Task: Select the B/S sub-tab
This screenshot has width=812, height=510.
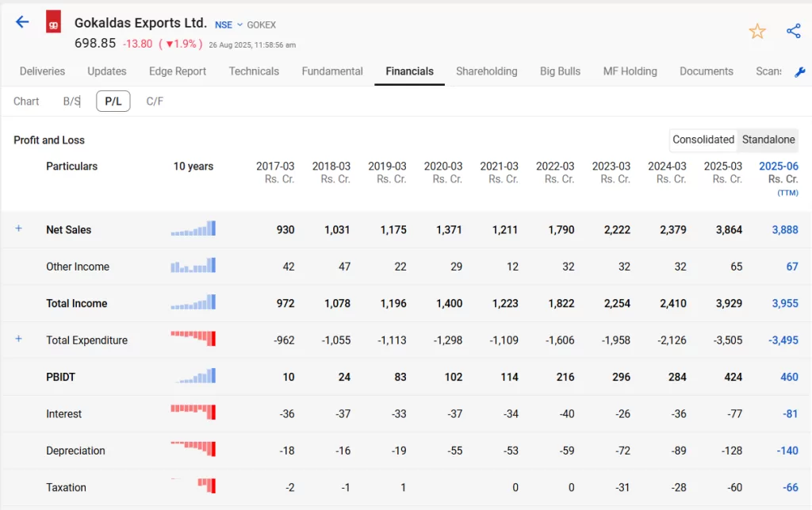Action: coord(71,102)
